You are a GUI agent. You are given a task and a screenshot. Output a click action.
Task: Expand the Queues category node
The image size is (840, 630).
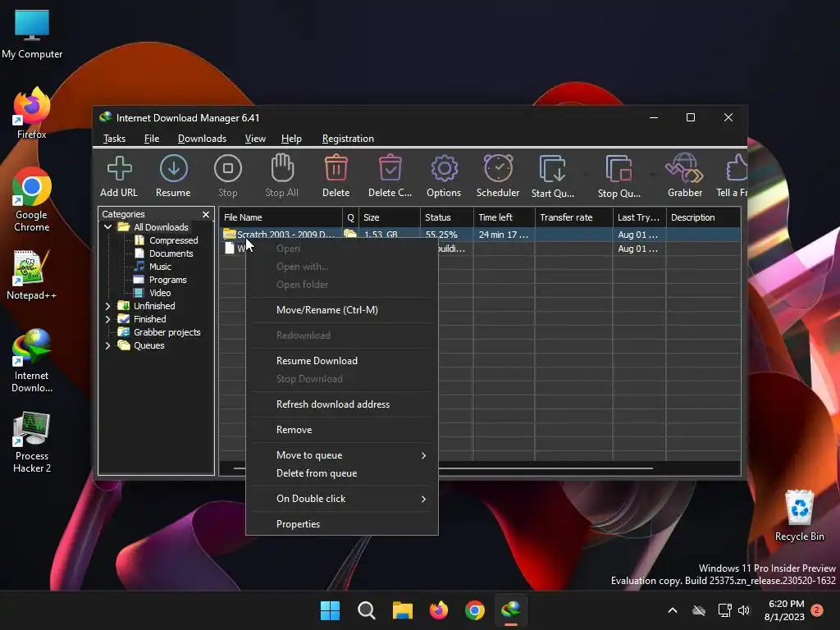pos(107,345)
